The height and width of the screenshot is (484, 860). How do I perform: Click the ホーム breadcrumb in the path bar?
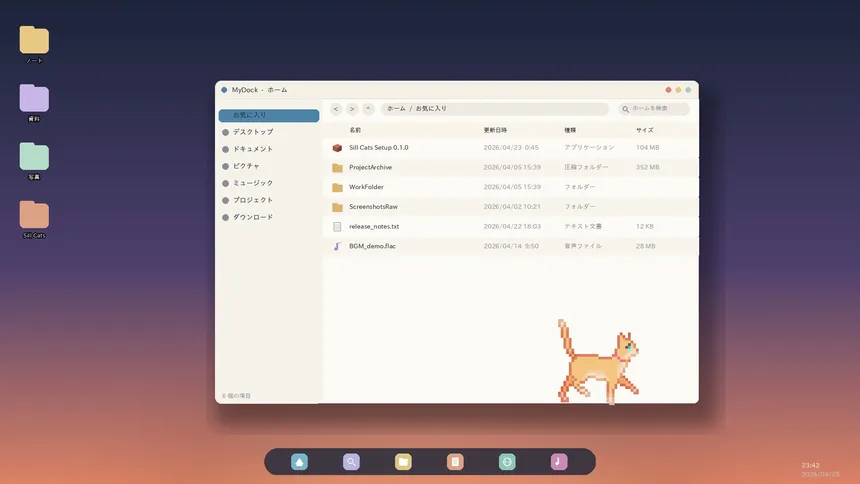(x=396, y=109)
